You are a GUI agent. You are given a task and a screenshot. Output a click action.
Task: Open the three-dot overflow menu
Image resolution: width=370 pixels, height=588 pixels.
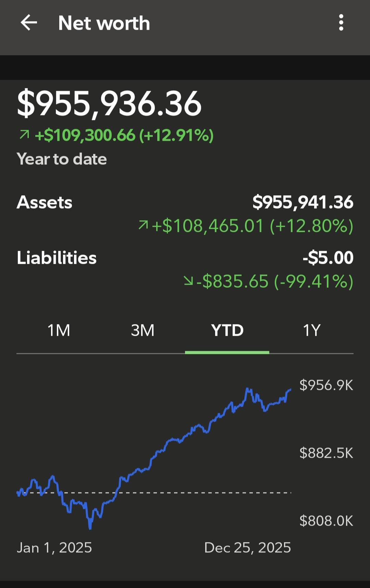(341, 23)
